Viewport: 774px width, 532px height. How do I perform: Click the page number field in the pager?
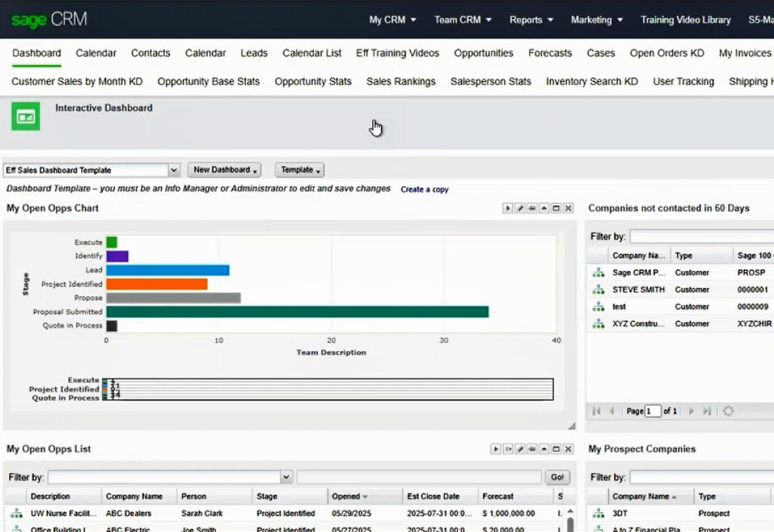653,411
